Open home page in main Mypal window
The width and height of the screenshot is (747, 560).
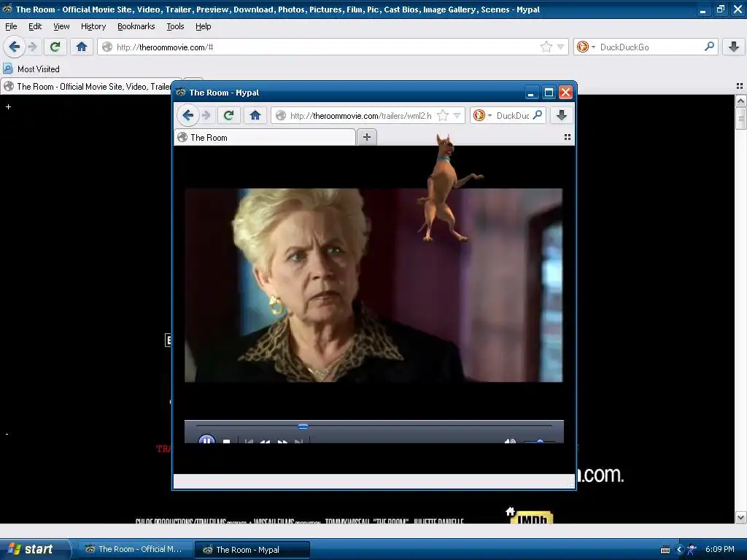(x=82, y=47)
